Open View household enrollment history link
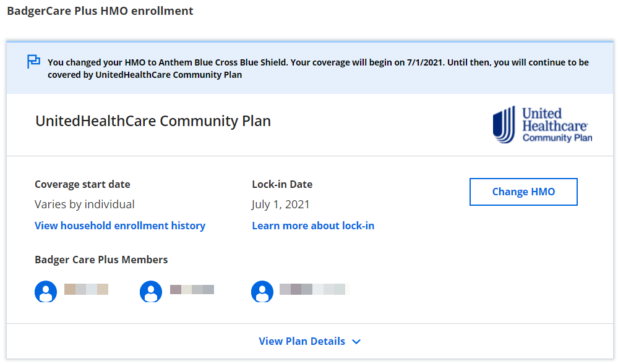This screenshot has width=618, height=364. pos(120,226)
